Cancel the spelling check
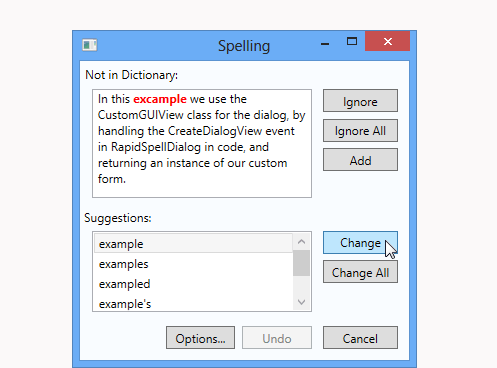This screenshot has height=368, width=497. pyautogui.click(x=360, y=338)
